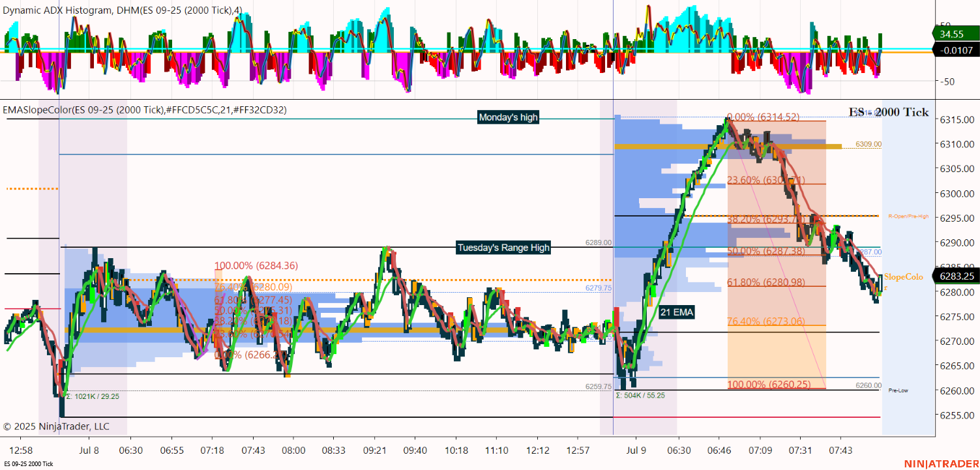Click the "R-Open/Pre-High" level label

tap(908, 216)
